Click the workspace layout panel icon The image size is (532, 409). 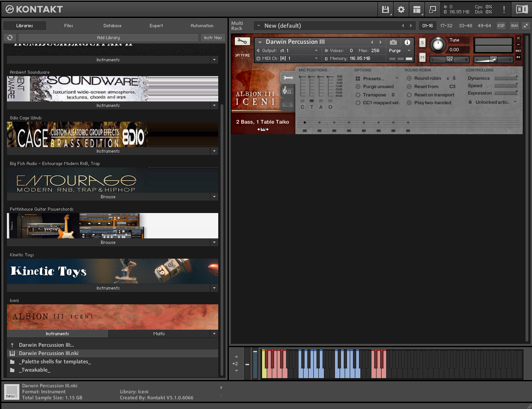click(x=417, y=10)
